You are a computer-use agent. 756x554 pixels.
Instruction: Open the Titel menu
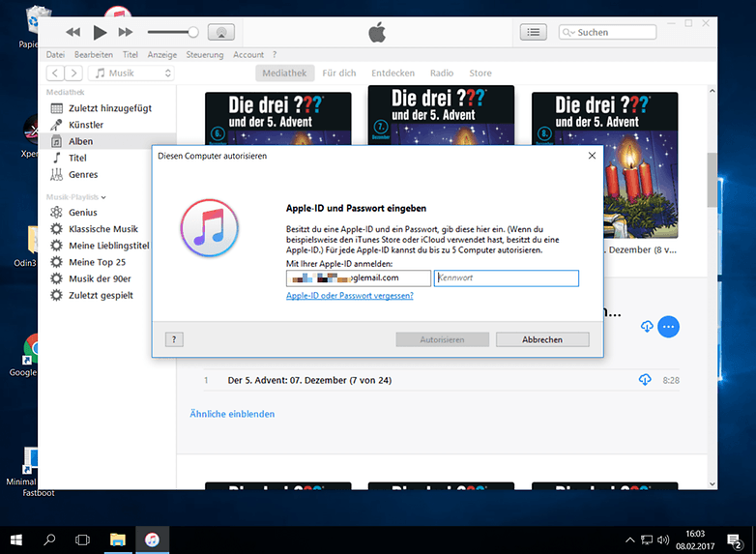(x=131, y=54)
